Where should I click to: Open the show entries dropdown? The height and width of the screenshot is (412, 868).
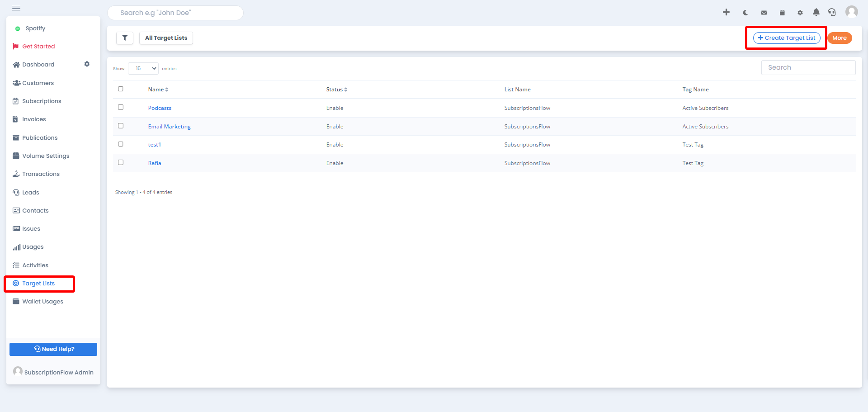[143, 68]
